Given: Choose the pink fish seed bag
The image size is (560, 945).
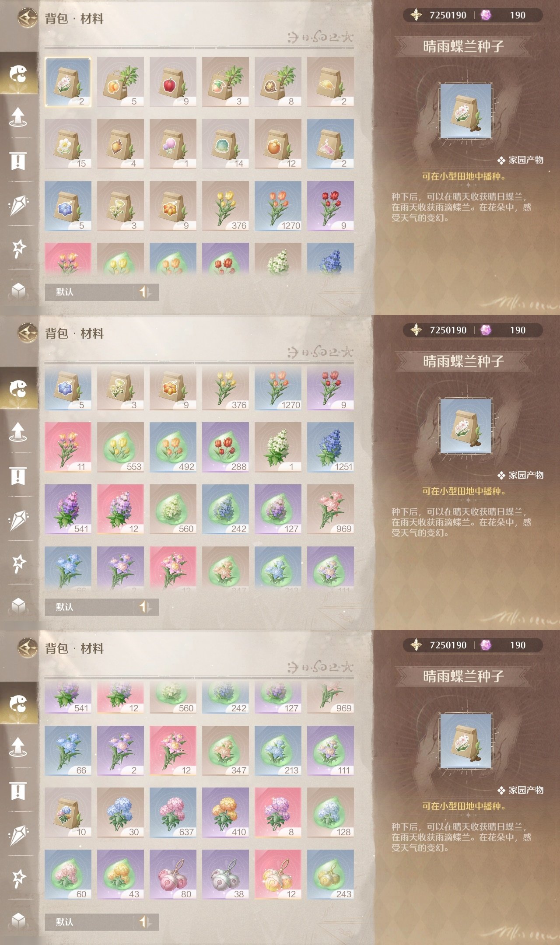Looking at the screenshot, I should coord(330,144).
